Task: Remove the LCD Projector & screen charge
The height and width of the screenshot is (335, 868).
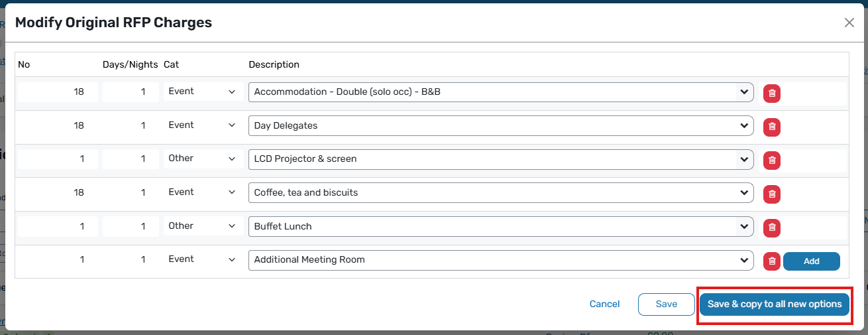Action: pos(771,160)
